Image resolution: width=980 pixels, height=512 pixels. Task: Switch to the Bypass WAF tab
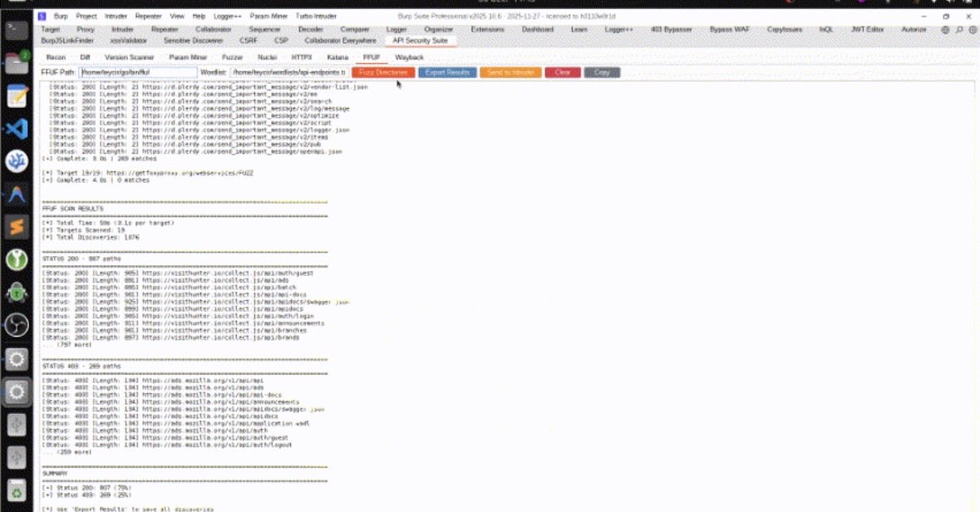pyautogui.click(x=729, y=29)
